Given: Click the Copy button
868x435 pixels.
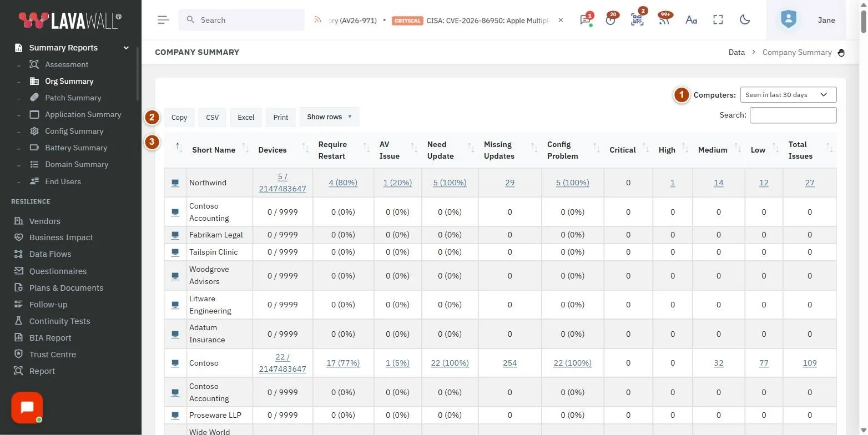Looking at the screenshot, I should 179,117.
